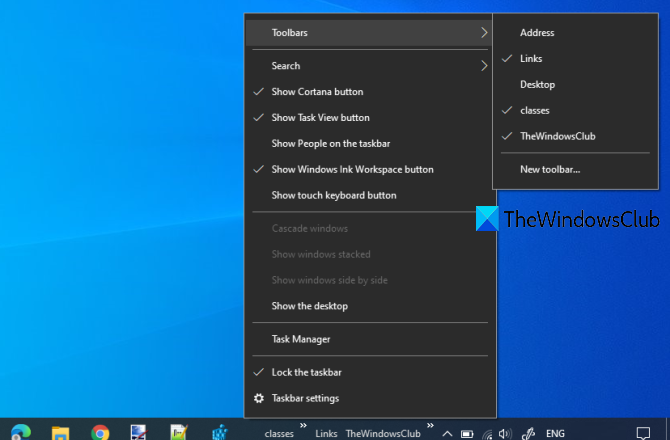
Task: Show hidden icons in system tray
Action: (447, 434)
